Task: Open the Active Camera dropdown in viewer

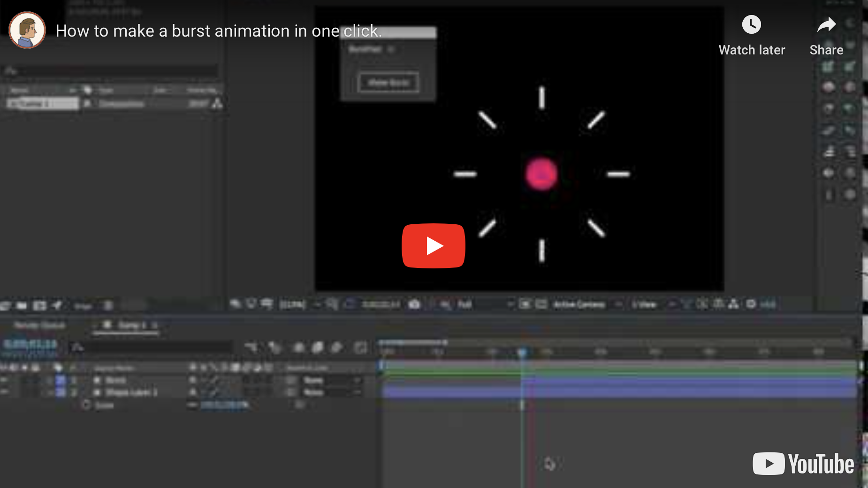Action: pos(579,304)
